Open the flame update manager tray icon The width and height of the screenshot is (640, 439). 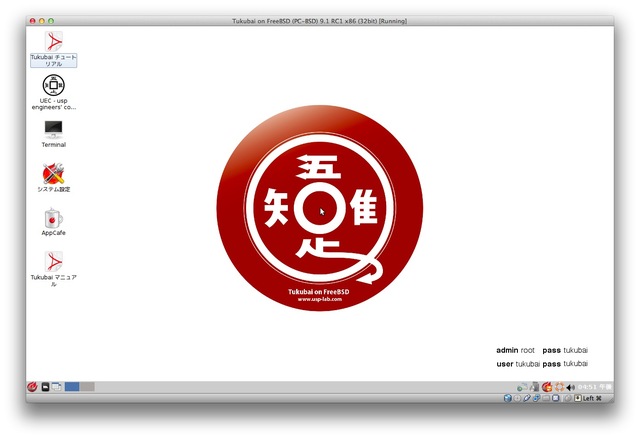click(547, 387)
